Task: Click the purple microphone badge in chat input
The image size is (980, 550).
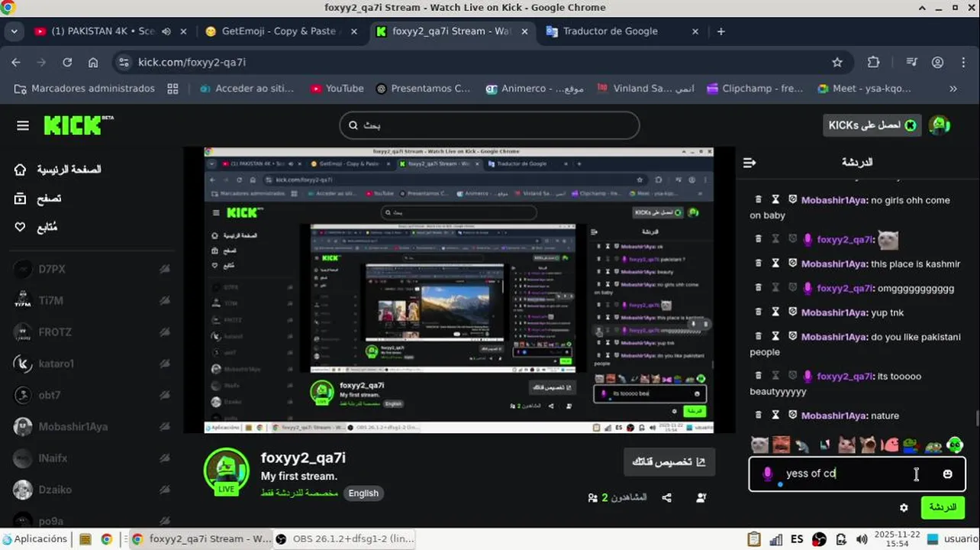Action: (767, 474)
